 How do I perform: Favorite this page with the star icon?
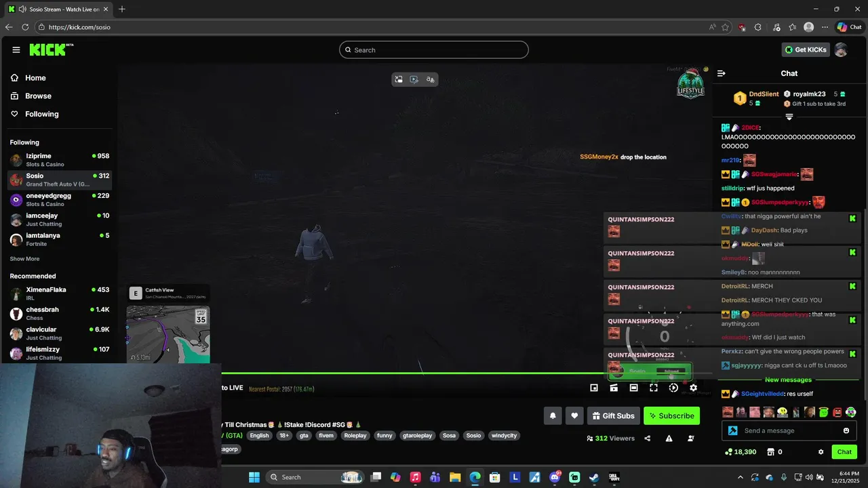tap(726, 27)
